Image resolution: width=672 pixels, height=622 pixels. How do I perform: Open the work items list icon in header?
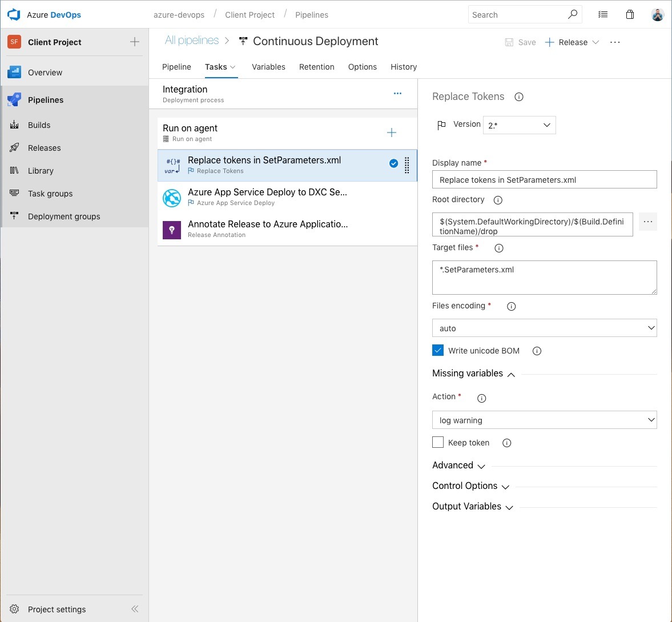[603, 15]
